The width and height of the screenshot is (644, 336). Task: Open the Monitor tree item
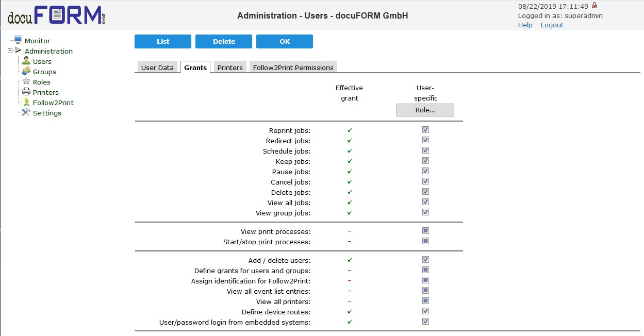click(x=37, y=41)
